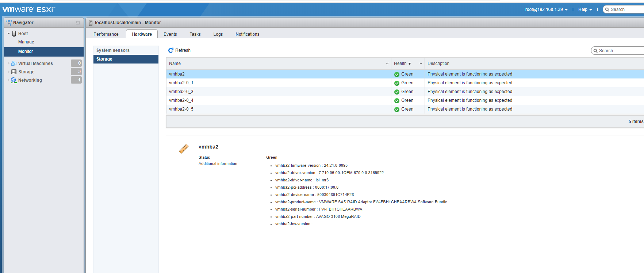Viewport: 644px width, 273px height.
Task: Switch to the Performance tab
Action: pyautogui.click(x=106, y=34)
